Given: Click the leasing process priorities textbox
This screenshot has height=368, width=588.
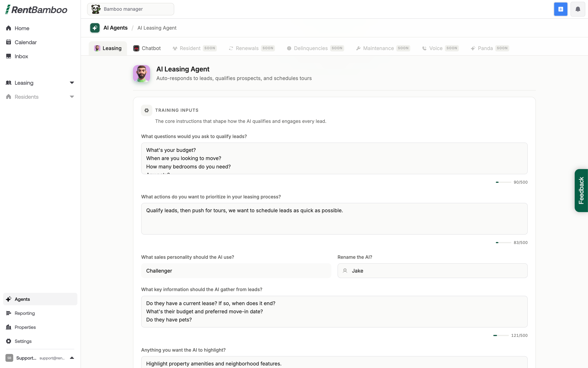Looking at the screenshot, I should (x=334, y=219).
